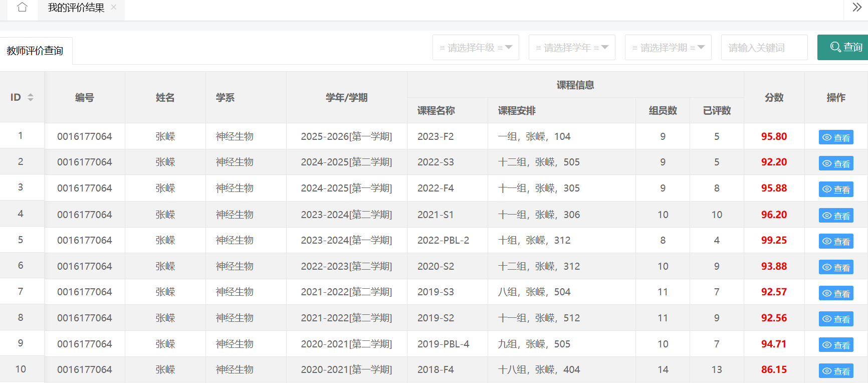868x383 pixels.
Task: View details for row 2022-F4
Action: [x=836, y=189]
